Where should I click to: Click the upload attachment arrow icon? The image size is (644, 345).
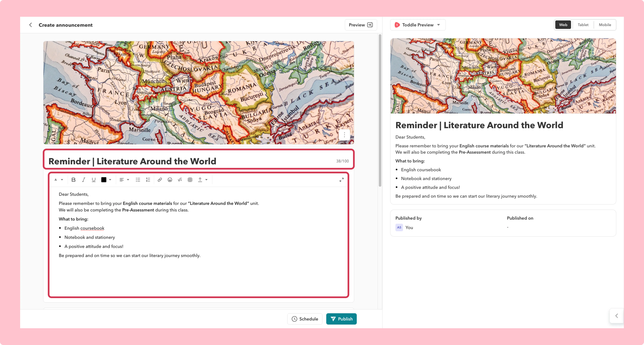[x=200, y=180]
